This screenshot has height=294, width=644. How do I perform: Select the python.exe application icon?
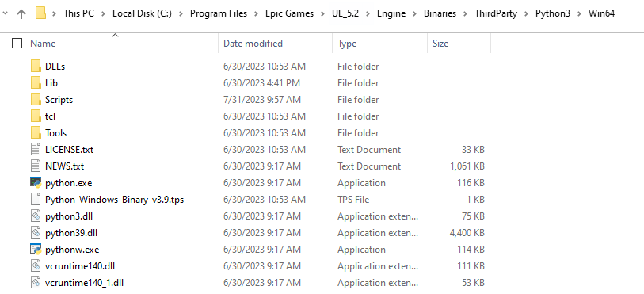click(x=36, y=183)
